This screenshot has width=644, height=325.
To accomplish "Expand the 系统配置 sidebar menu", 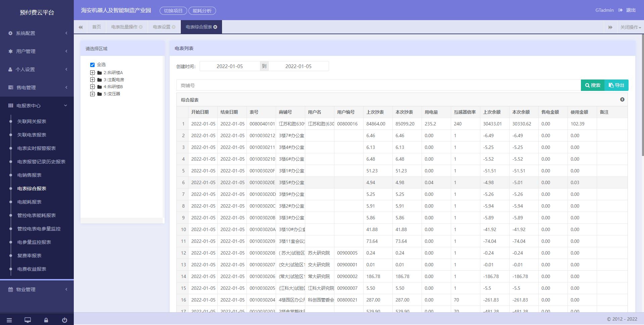I will click(x=37, y=33).
